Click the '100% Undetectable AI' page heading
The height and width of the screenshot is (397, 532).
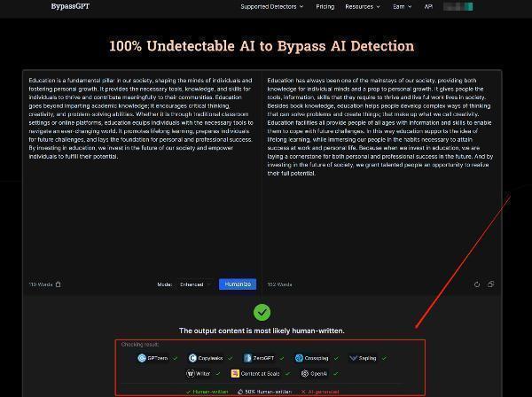coord(262,46)
